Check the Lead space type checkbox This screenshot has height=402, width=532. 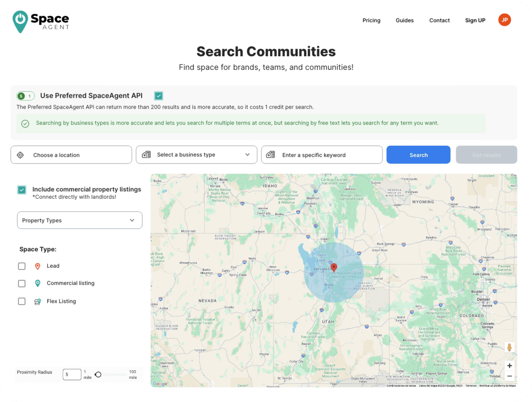[x=21, y=266]
